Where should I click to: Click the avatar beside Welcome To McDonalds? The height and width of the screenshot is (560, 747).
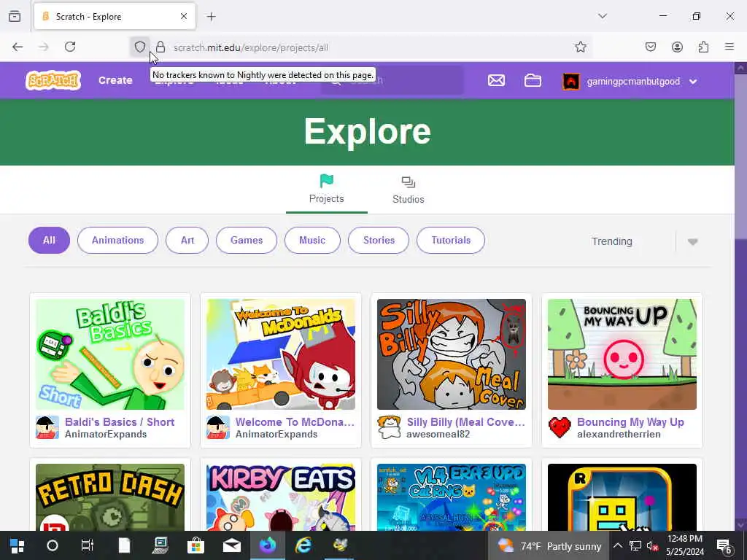(x=217, y=427)
